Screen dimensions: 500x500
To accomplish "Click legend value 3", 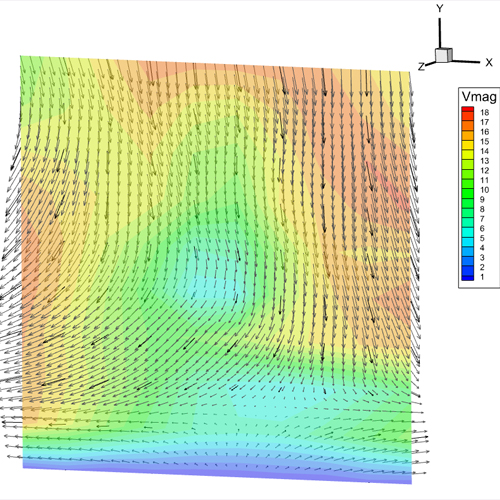I will pos(482,257).
